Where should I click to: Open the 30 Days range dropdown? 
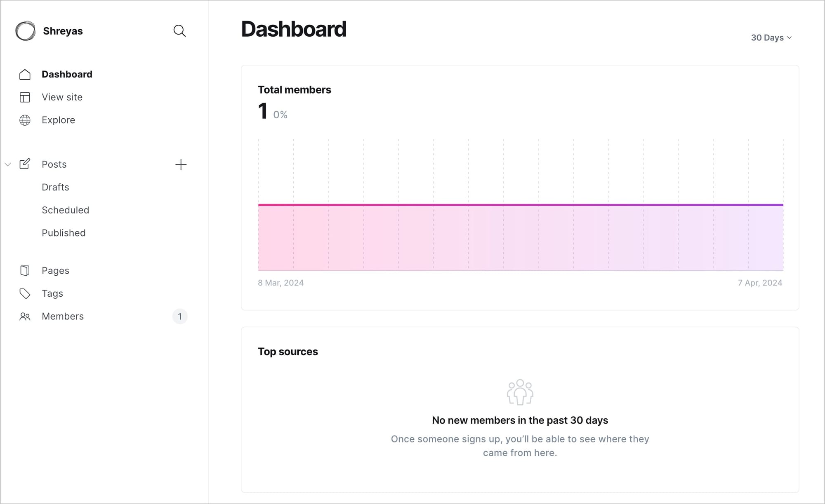click(771, 38)
